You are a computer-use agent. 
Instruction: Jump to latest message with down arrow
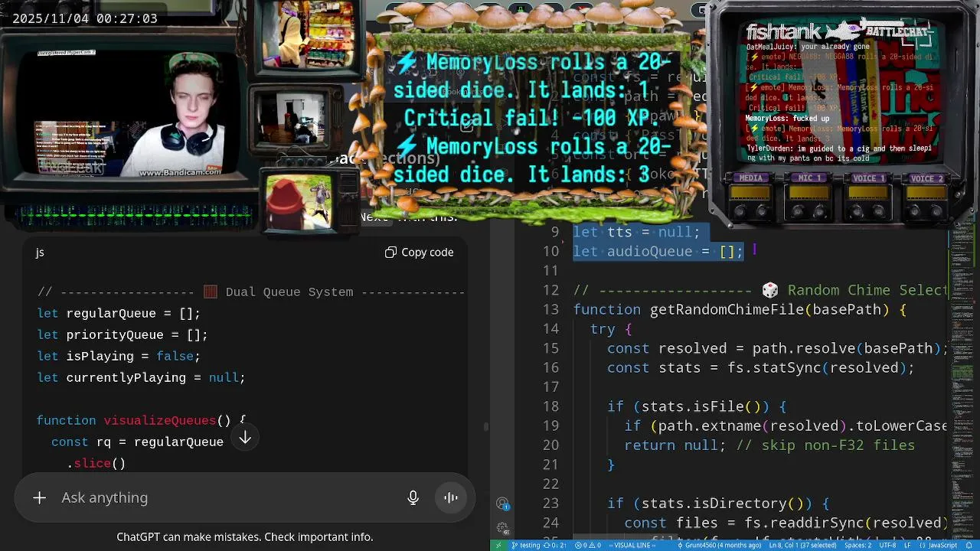click(x=245, y=438)
